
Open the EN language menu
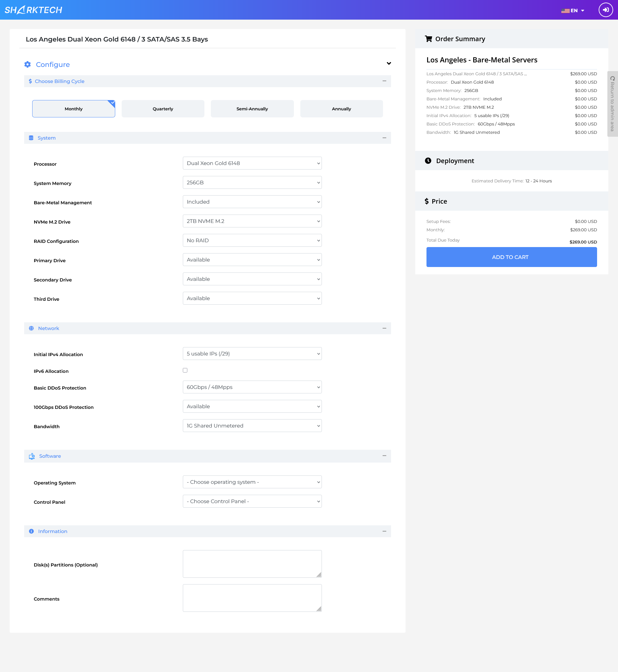coord(573,11)
